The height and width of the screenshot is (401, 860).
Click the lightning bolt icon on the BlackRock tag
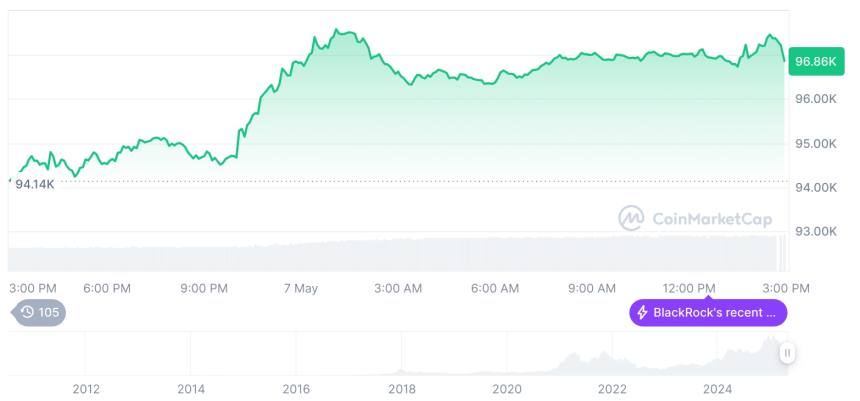coord(642,313)
